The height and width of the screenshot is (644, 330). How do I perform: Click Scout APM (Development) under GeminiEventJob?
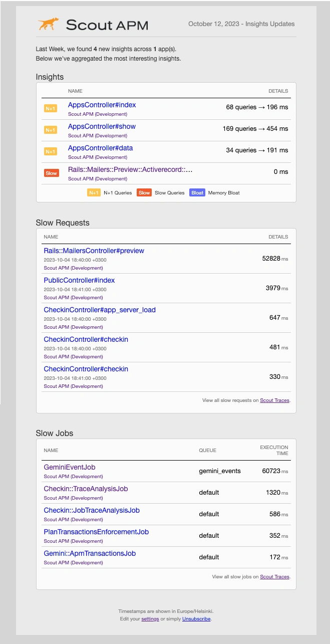[x=74, y=477]
